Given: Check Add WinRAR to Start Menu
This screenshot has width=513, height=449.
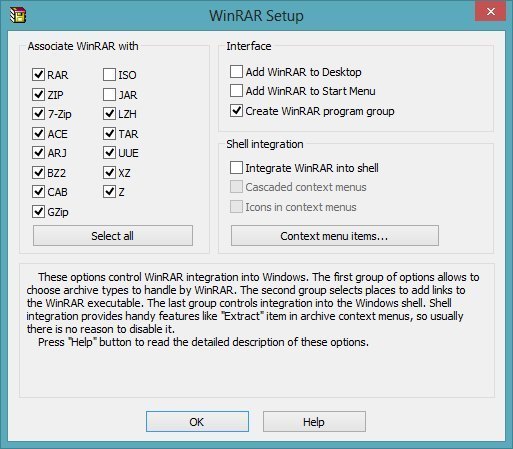Looking at the screenshot, I should [x=236, y=91].
